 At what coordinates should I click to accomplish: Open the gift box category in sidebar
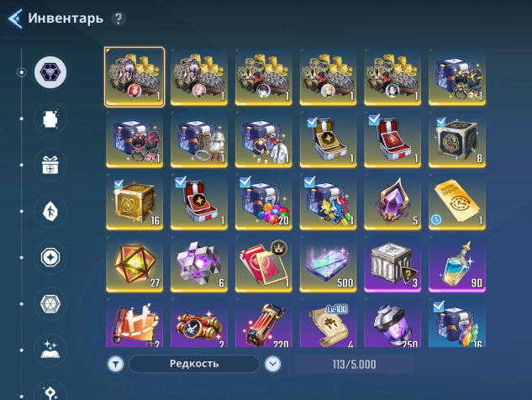tap(50, 165)
